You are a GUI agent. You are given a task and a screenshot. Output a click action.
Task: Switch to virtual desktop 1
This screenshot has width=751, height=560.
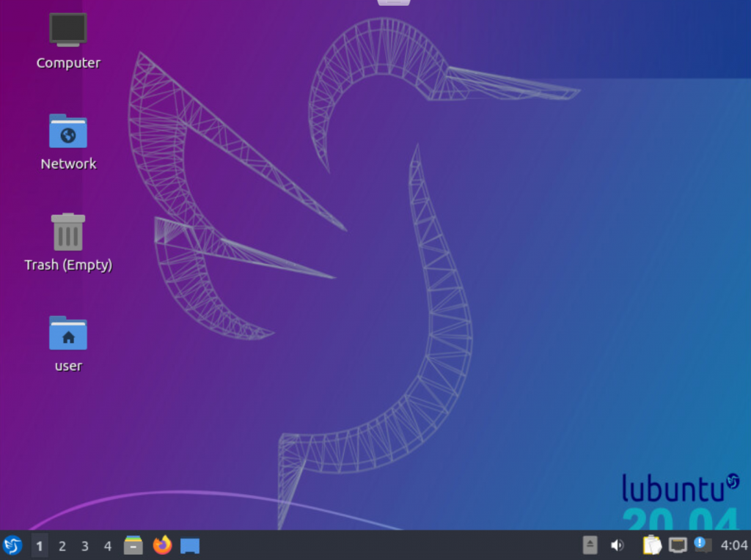pos(40,546)
